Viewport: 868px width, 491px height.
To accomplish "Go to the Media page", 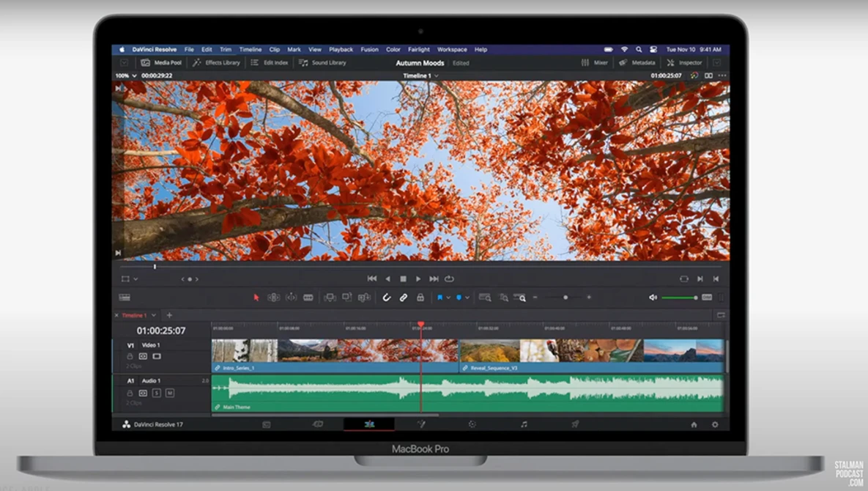I will (267, 424).
